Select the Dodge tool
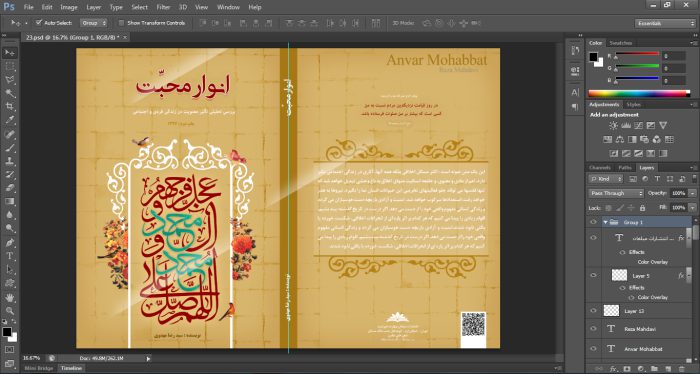Screen dimensions: 700x374 (9, 229)
